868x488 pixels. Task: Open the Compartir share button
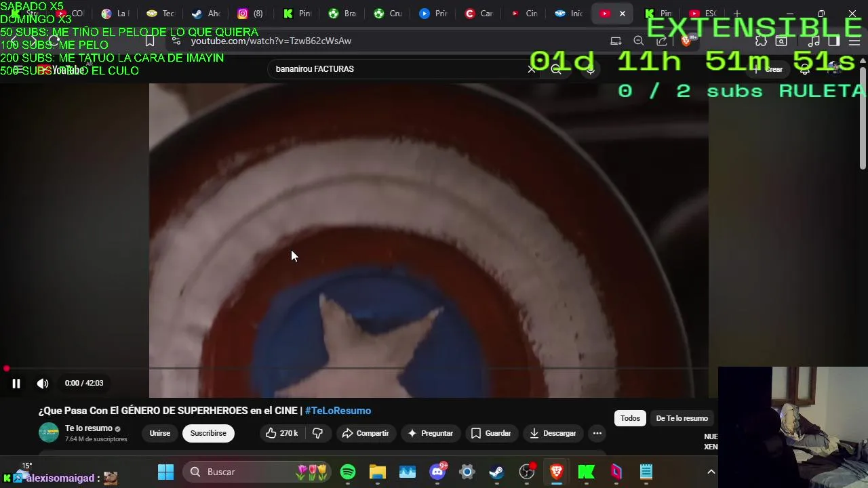pos(366,433)
